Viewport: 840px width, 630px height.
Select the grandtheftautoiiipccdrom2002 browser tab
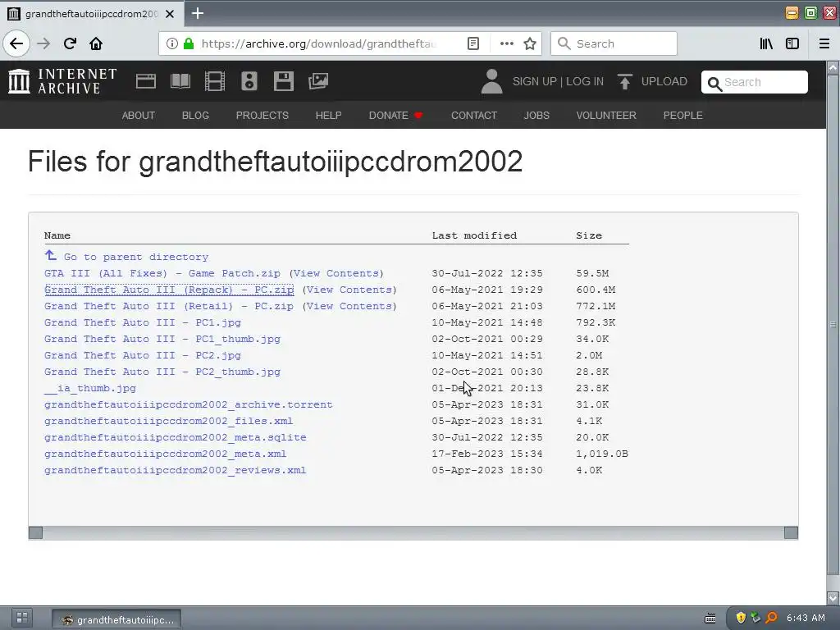92,13
